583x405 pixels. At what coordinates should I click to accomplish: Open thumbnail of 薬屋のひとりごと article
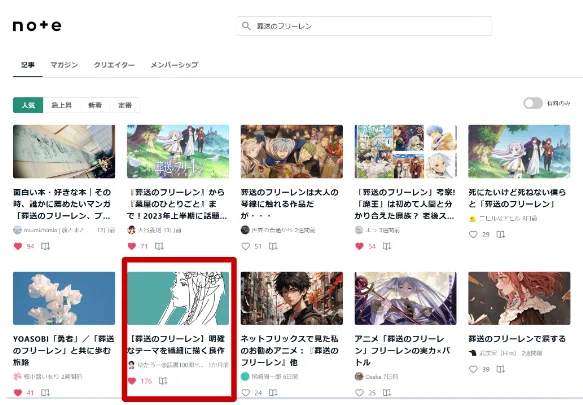pos(178,152)
